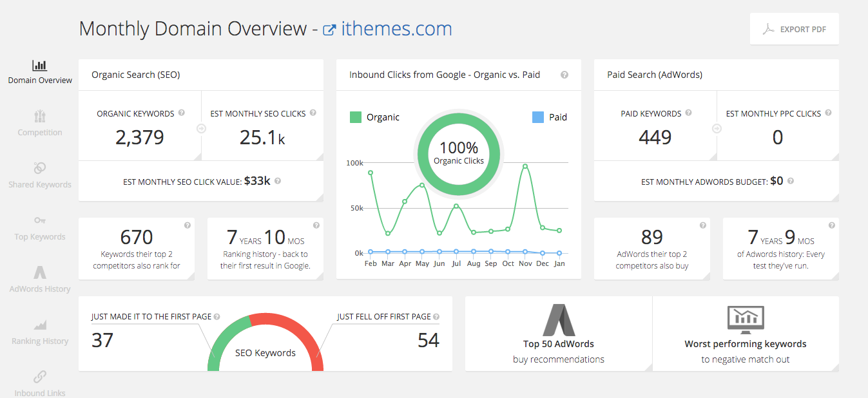Select the Competition sidebar label
Image resolution: width=868 pixels, height=398 pixels.
pos(40,133)
